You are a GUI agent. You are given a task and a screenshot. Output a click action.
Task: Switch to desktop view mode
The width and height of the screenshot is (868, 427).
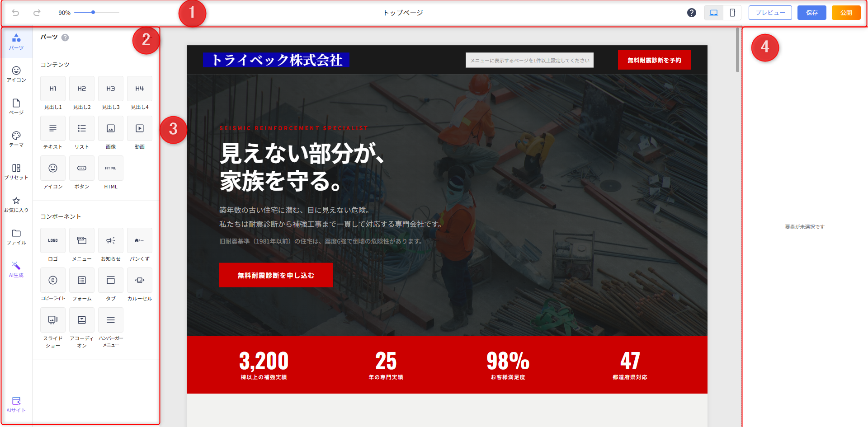tap(714, 13)
